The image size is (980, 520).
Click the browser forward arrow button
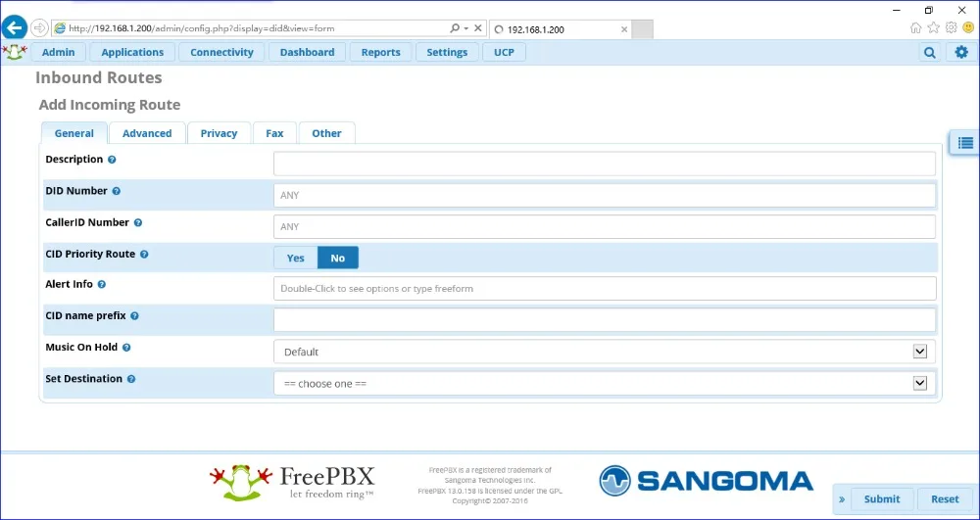point(39,28)
